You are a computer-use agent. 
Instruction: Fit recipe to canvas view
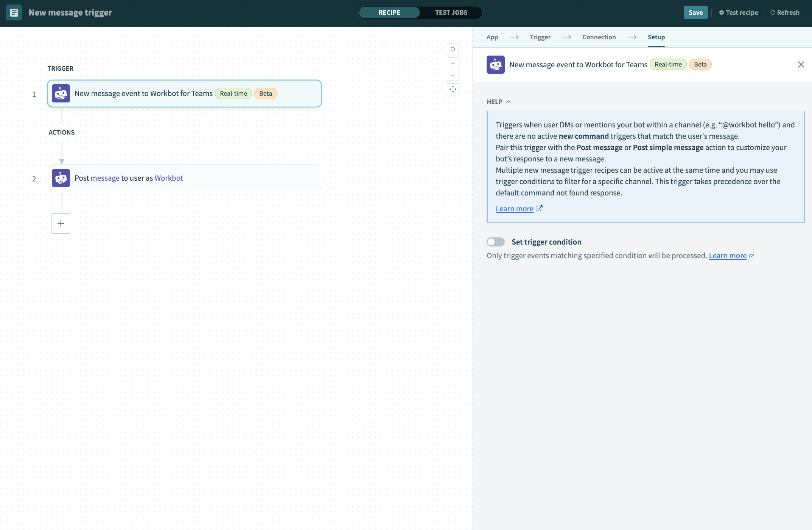[x=453, y=90]
